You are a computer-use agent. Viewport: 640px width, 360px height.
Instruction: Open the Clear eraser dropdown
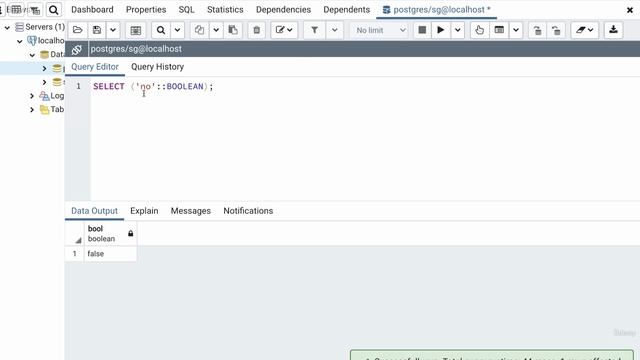coord(585,30)
